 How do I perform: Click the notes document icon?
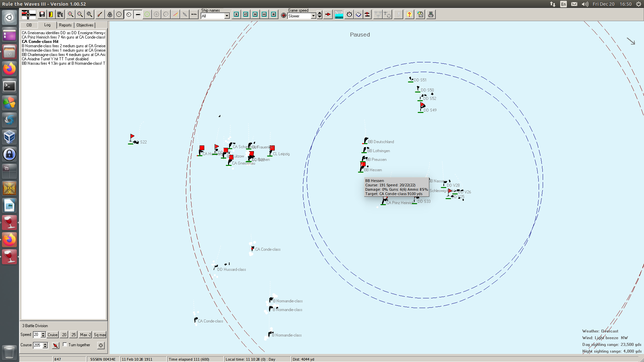[421, 14]
